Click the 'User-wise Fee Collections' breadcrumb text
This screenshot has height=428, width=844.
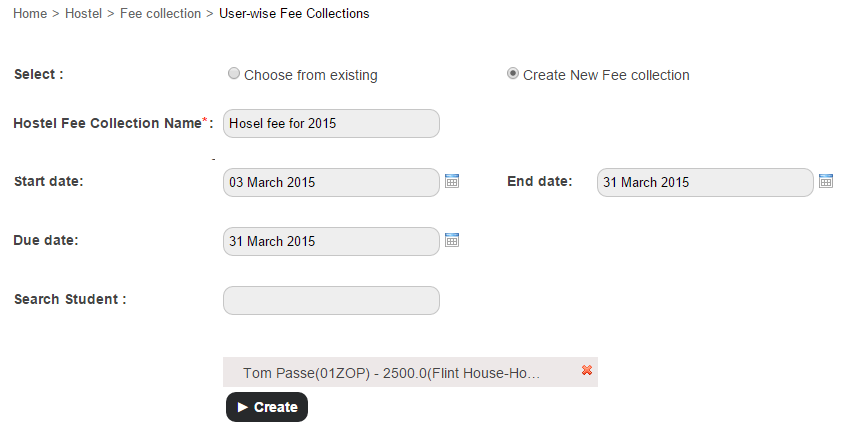[294, 14]
